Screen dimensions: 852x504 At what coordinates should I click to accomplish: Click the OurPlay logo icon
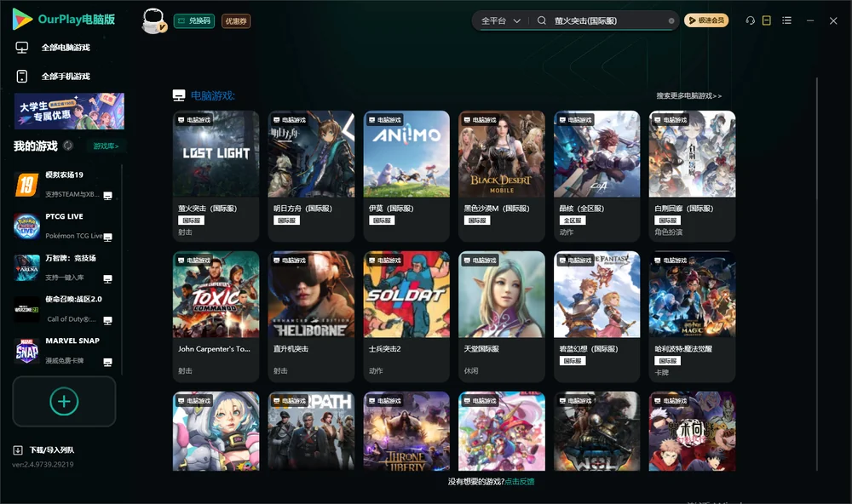[22, 20]
